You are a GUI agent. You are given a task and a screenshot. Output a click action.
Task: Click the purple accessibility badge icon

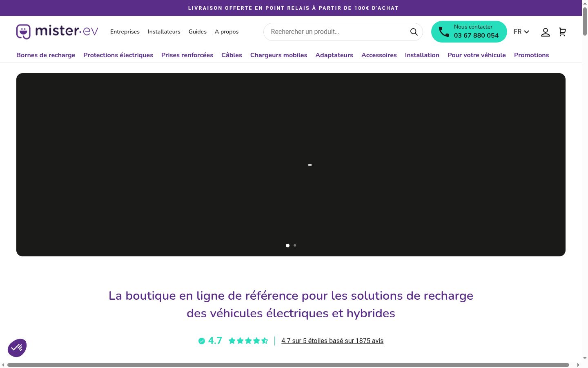pos(17,348)
